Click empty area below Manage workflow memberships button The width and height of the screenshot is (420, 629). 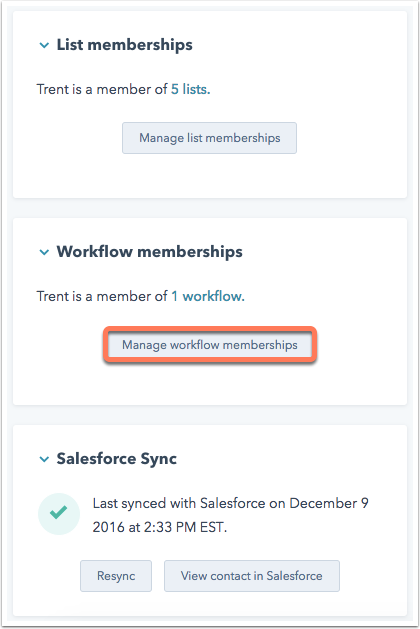click(x=209, y=382)
